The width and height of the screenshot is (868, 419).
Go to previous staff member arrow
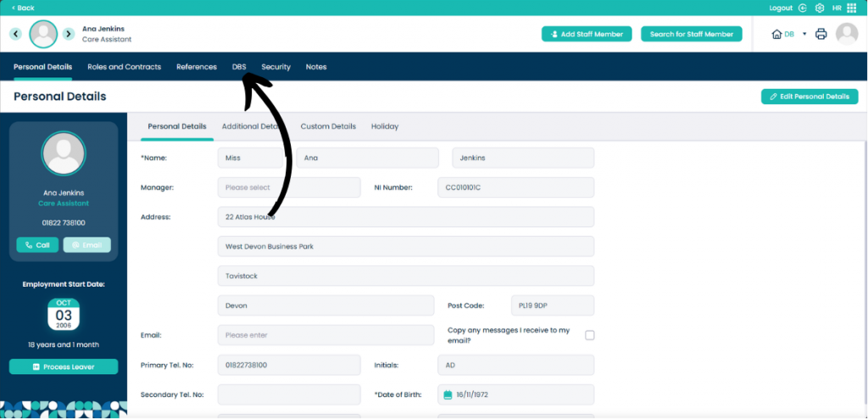point(15,34)
